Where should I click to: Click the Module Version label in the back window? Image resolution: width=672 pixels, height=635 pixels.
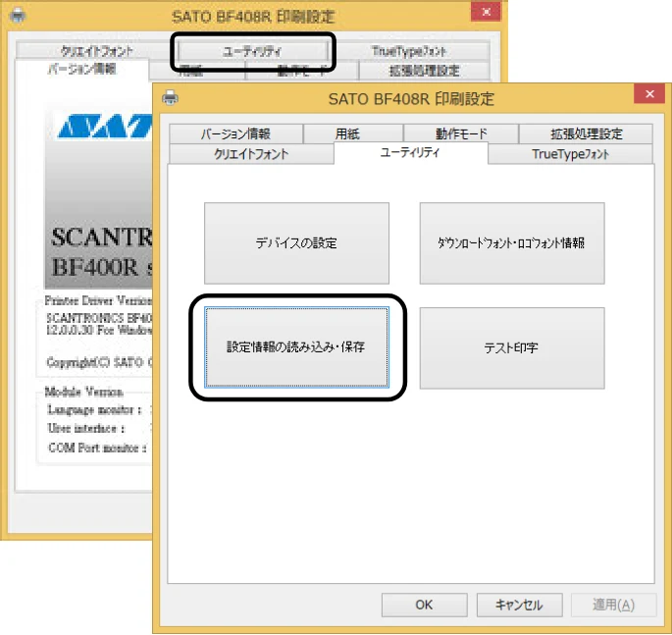point(84,392)
